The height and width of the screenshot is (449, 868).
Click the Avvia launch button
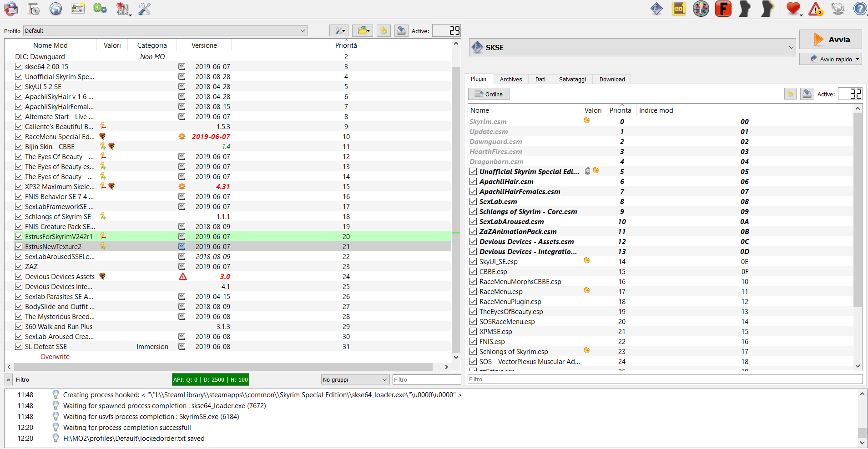(x=831, y=40)
